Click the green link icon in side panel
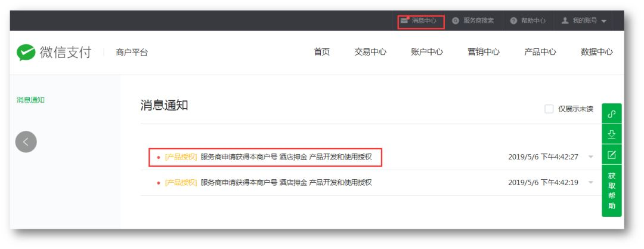Screen dimensions: 644x249 click(611, 113)
